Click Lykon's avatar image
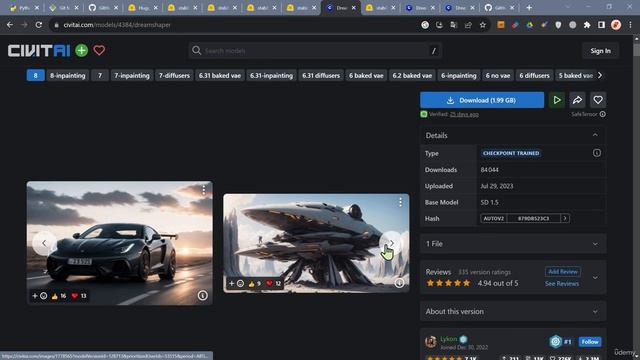 click(431, 342)
